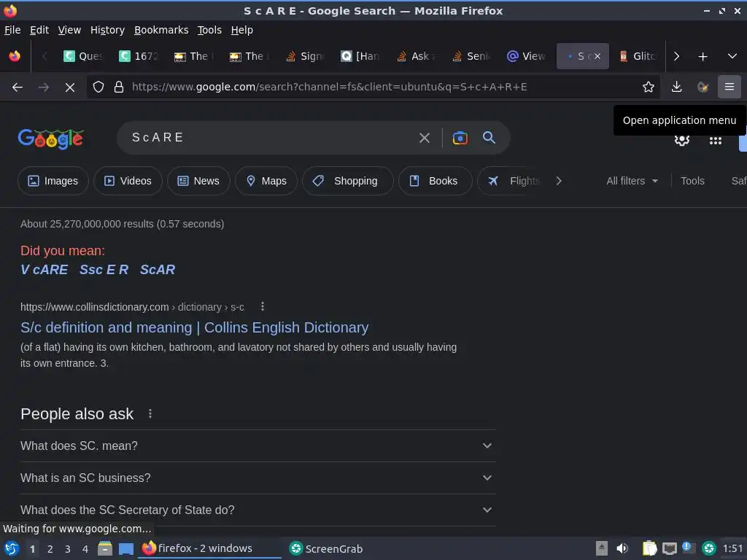Open the tracking protection shield icon
Viewport: 747px width, 560px height.
[x=98, y=87]
